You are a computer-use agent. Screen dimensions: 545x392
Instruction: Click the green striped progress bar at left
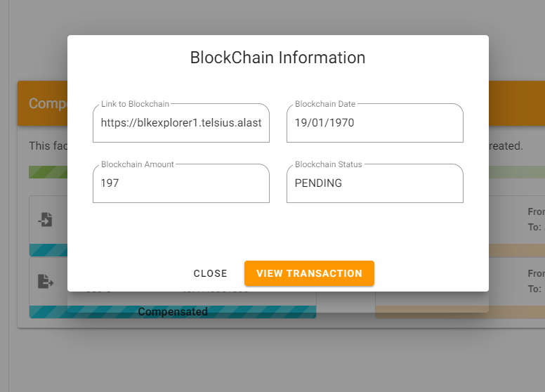(x=48, y=172)
